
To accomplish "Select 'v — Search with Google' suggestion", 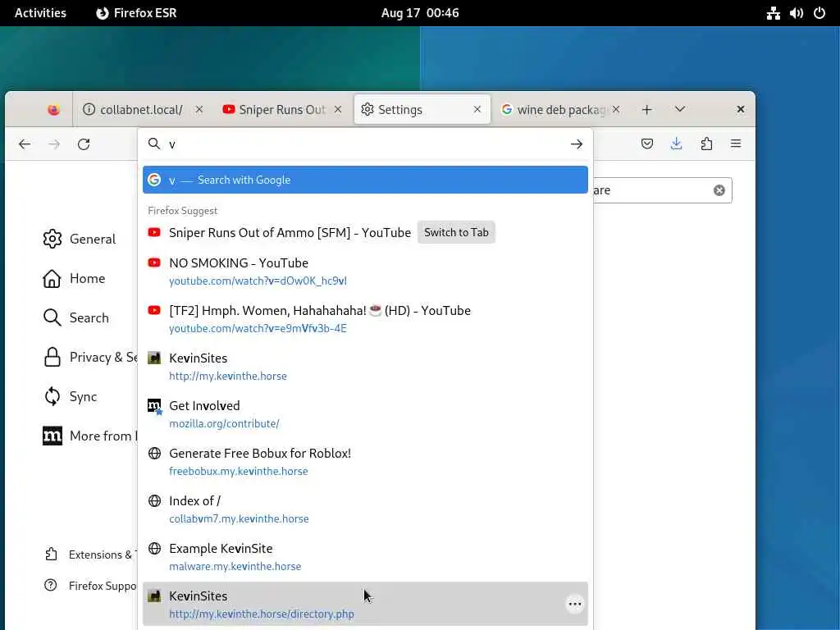I will [x=365, y=180].
